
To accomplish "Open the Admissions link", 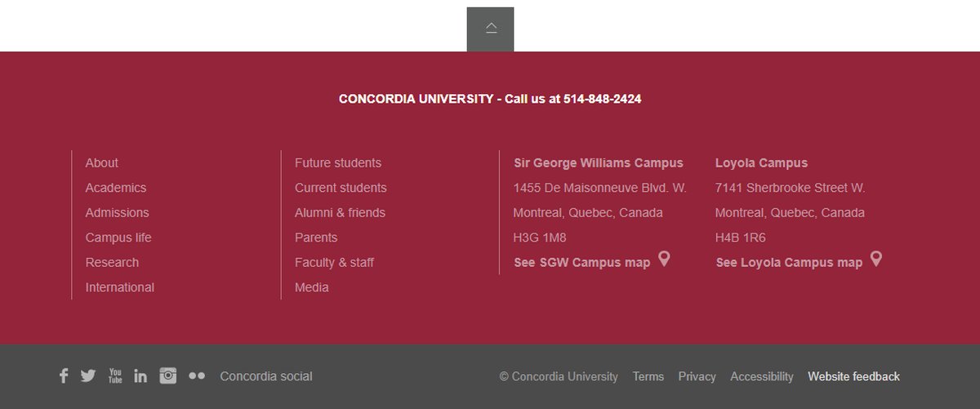I will point(118,213).
